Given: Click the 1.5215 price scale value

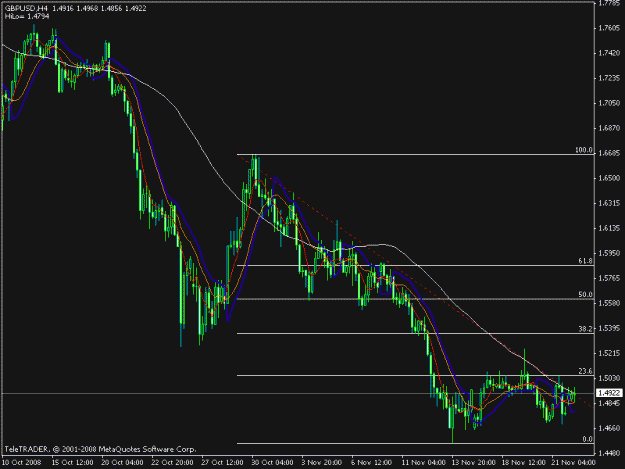Looking at the screenshot, I should click(609, 353).
